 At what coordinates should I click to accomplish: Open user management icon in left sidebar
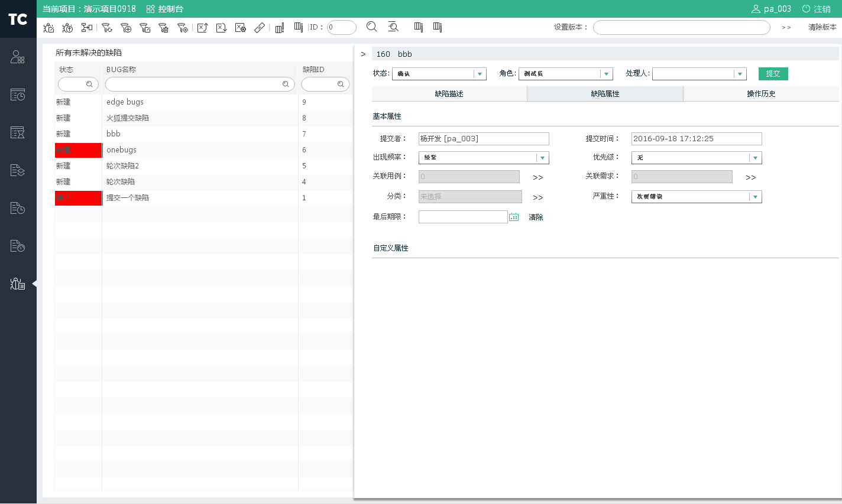[18, 57]
